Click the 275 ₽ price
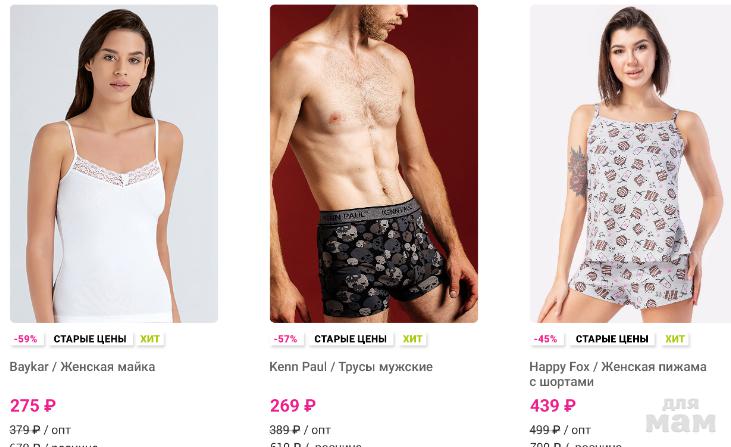The image size is (731, 447). (x=33, y=406)
